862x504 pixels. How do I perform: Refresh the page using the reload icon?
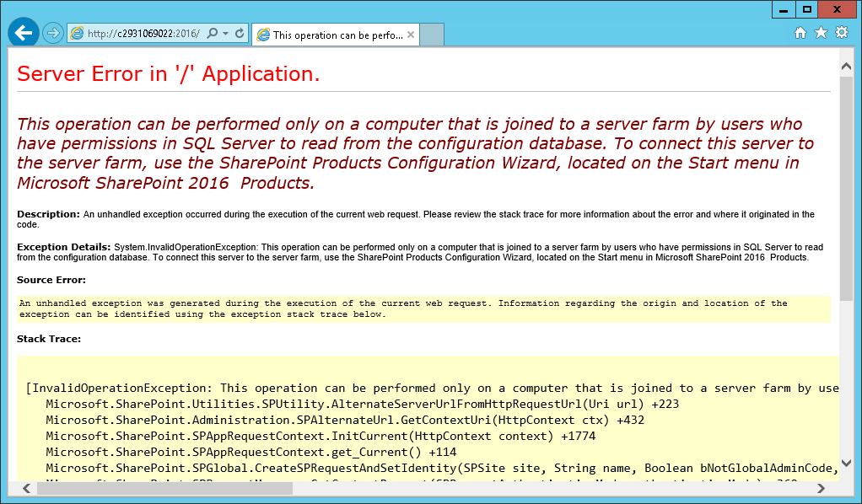[240, 34]
